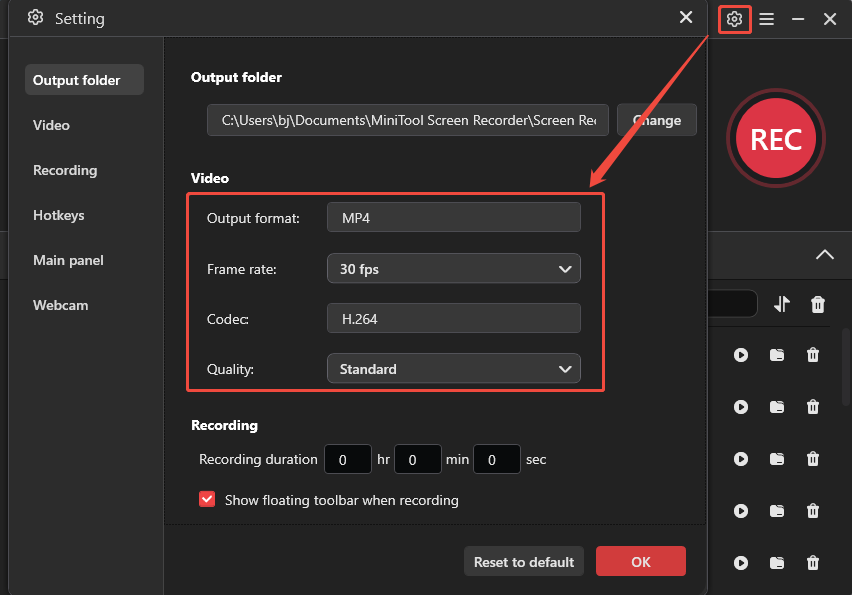Collapse the recordings list panel
The image size is (852, 595).
(x=825, y=255)
